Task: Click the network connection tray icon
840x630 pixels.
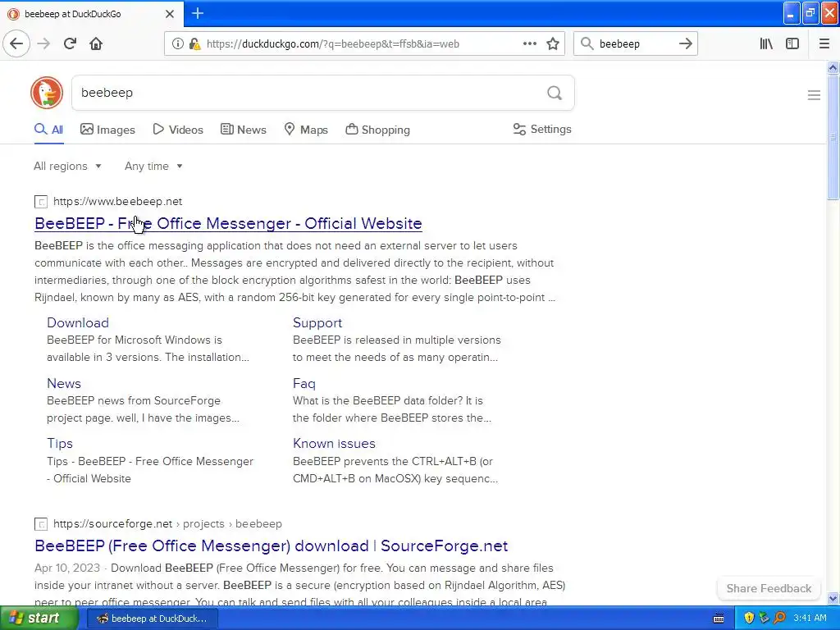Action: (x=764, y=618)
